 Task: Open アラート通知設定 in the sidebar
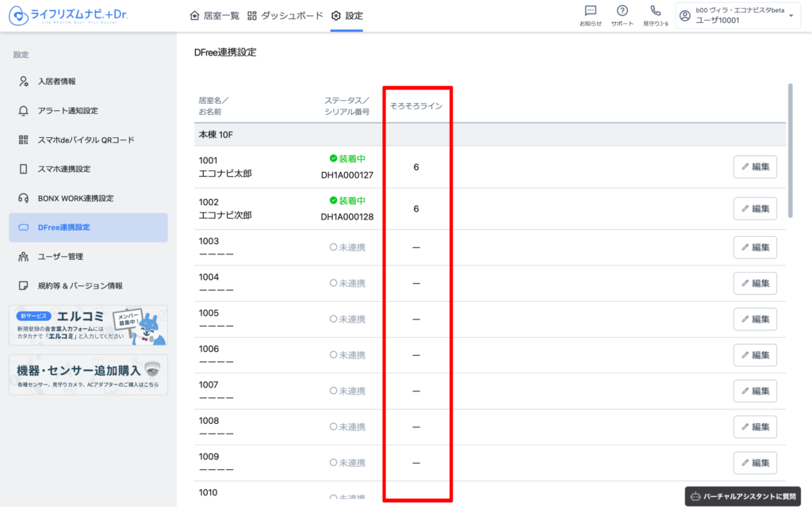pyautogui.click(x=88, y=111)
